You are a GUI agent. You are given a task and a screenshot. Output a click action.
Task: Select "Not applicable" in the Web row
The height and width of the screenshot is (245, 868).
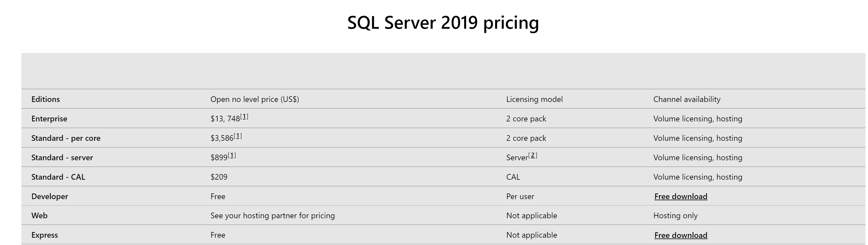[531, 216]
